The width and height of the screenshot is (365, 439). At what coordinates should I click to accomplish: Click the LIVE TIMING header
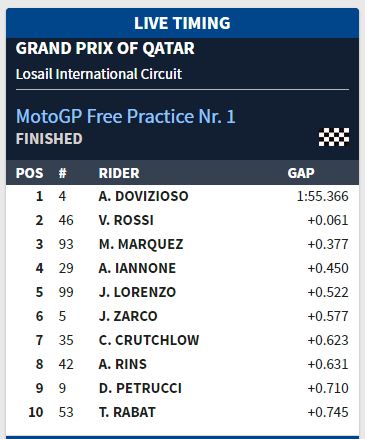[182, 23]
